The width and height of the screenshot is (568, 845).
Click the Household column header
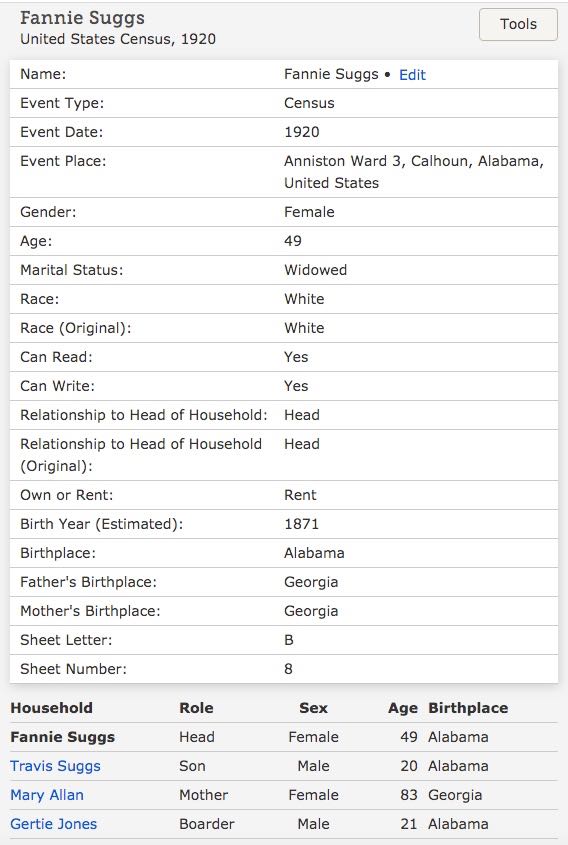(x=51, y=708)
